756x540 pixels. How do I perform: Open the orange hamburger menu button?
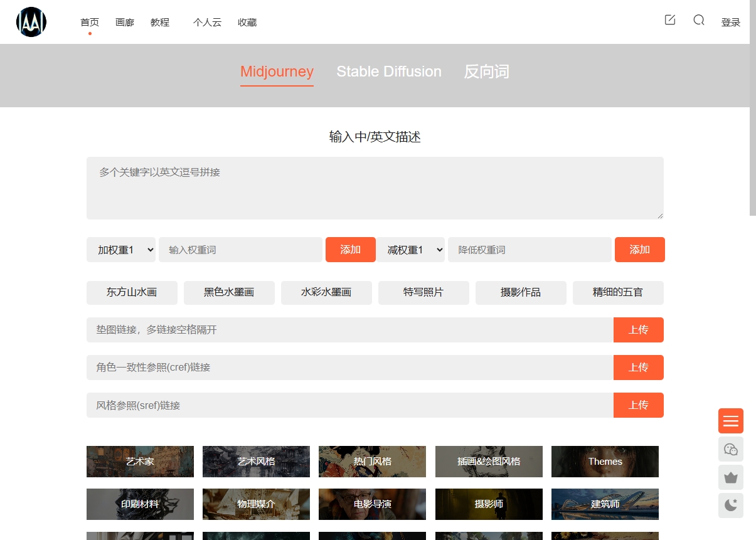coord(731,421)
